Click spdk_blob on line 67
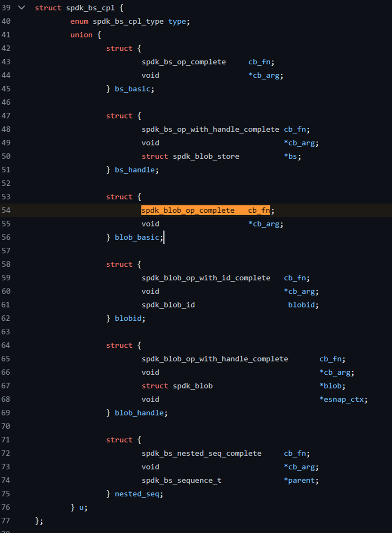Screen dimensions: 392x533 [193, 386]
